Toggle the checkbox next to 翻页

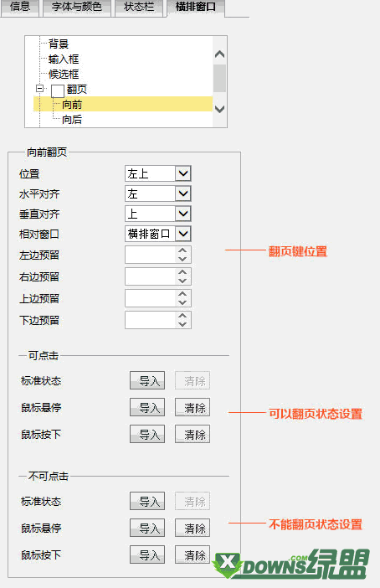pyautogui.click(x=58, y=90)
